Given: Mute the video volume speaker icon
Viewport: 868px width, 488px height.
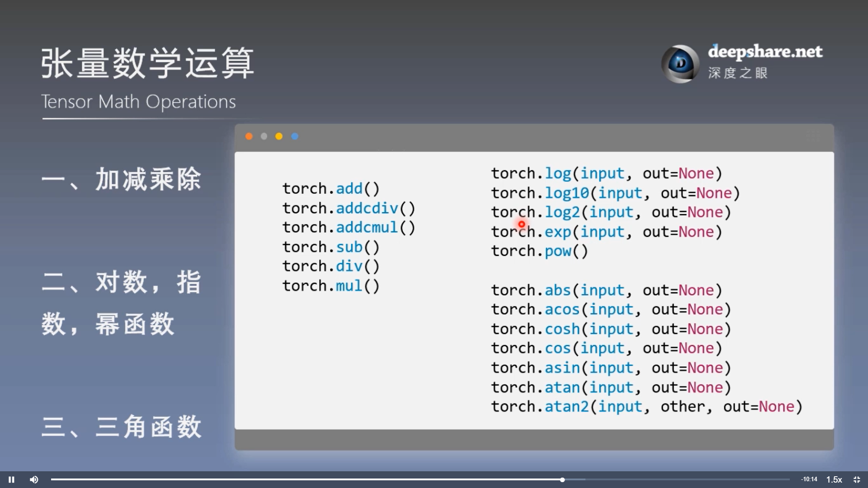Looking at the screenshot, I should [x=34, y=479].
